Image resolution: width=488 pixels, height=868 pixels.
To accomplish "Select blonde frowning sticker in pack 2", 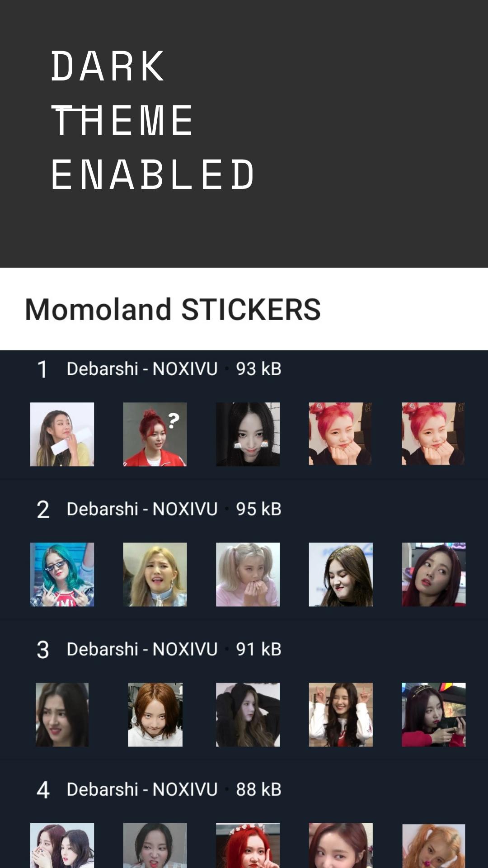I will (x=155, y=575).
